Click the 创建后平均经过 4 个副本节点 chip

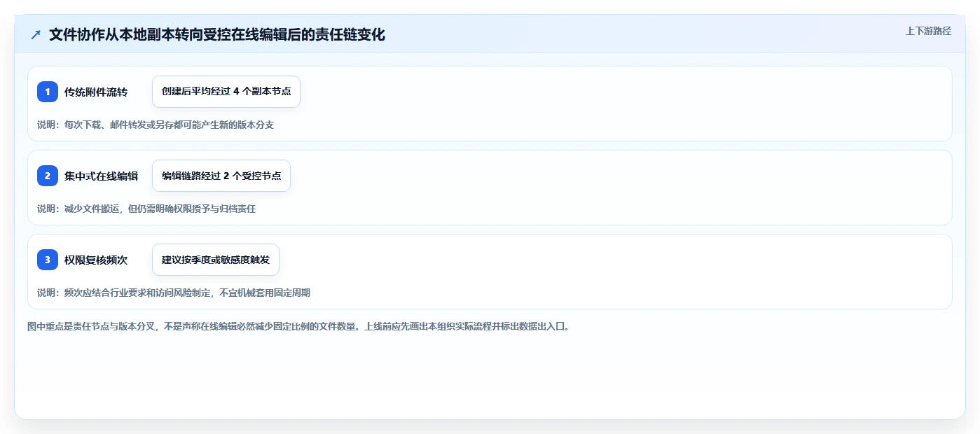click(226, 92)
